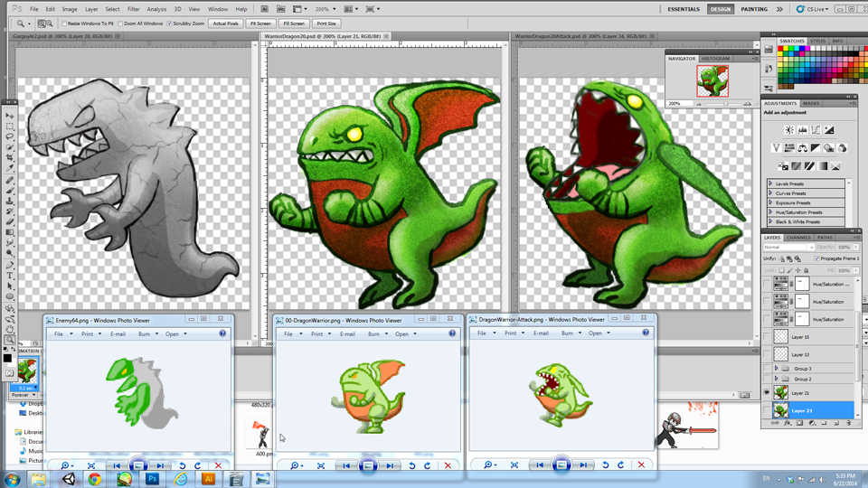Screen dimensions: 868x488
Task: Switch to the Painting workspace
Action: (754, 9)
